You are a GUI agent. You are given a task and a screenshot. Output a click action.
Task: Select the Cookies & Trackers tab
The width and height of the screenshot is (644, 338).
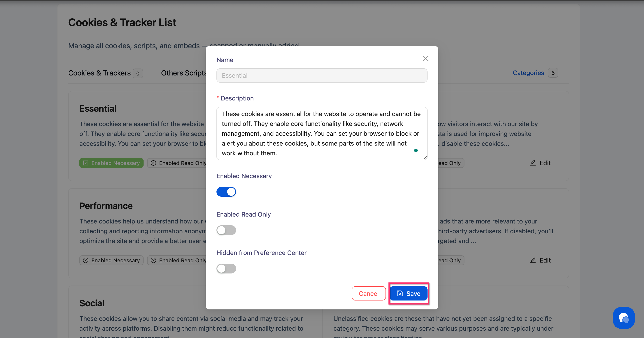[100, 73]
